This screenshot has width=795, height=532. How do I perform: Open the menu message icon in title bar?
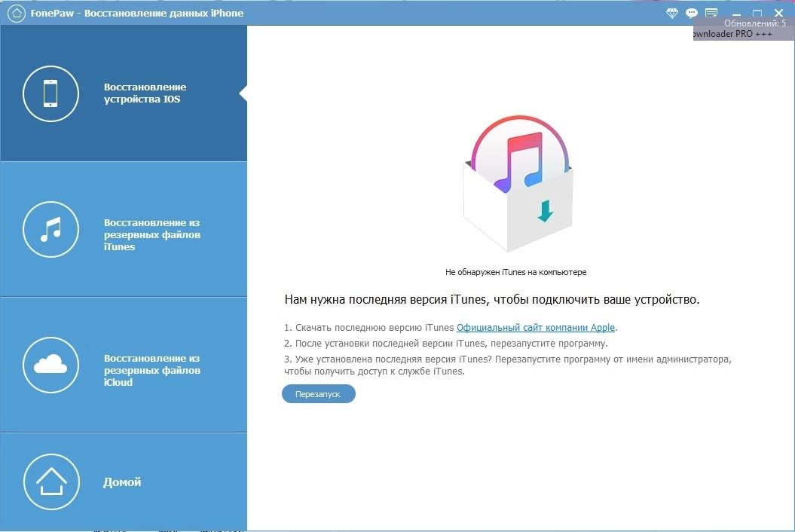click(x=711, y=13)
